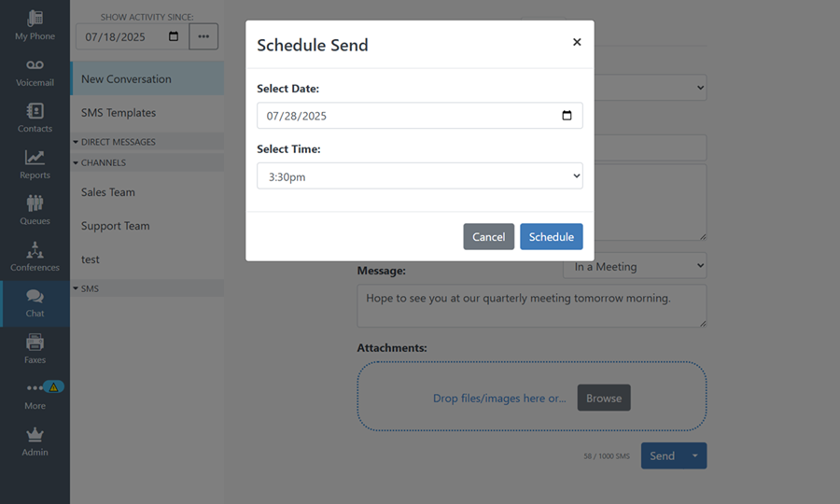Open the In a Meeting dropdown
840x504 pixels.
pos(635,266)
